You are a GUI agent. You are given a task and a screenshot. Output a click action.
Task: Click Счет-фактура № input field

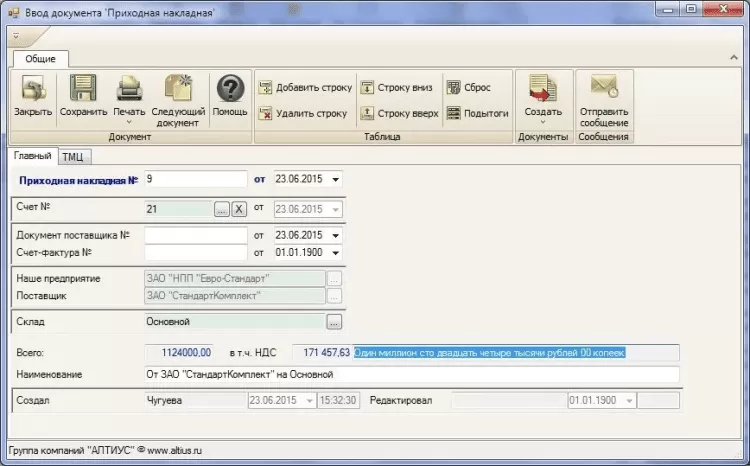point(196,253)
